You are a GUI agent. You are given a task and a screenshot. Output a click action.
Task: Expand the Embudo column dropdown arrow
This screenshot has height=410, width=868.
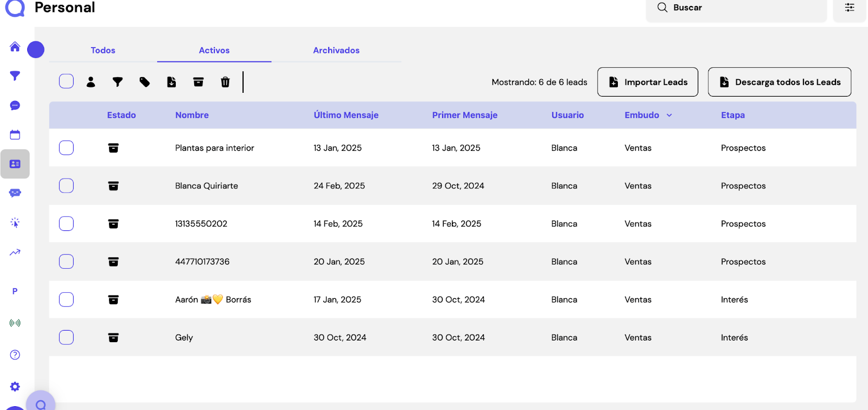click(669, 115)
